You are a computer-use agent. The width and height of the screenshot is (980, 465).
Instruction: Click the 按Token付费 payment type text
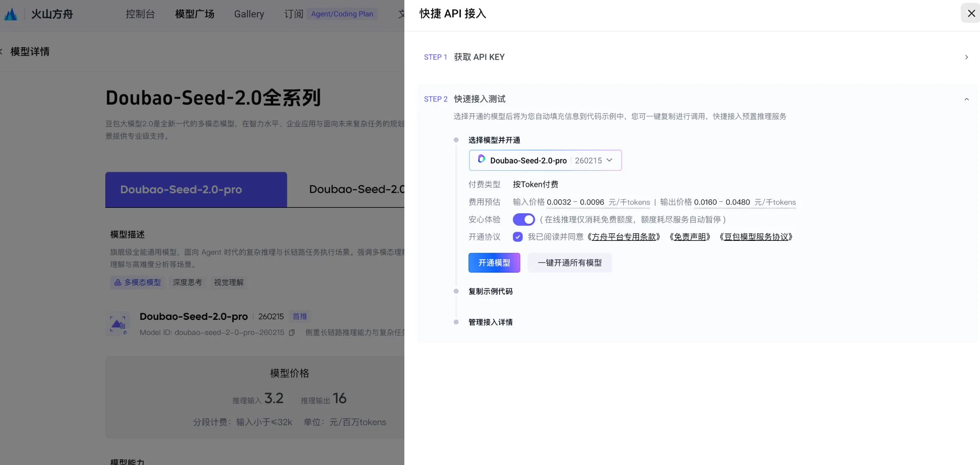click(x=536, y=184)
